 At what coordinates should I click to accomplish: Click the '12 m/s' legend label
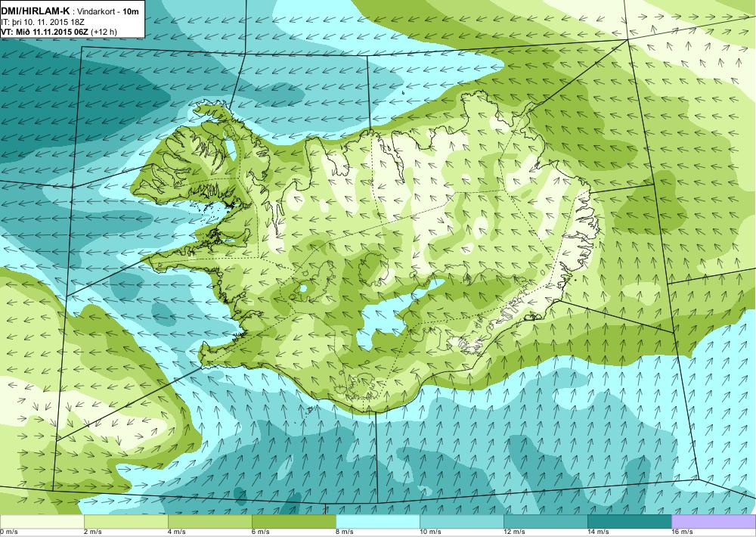click(514, 532)
